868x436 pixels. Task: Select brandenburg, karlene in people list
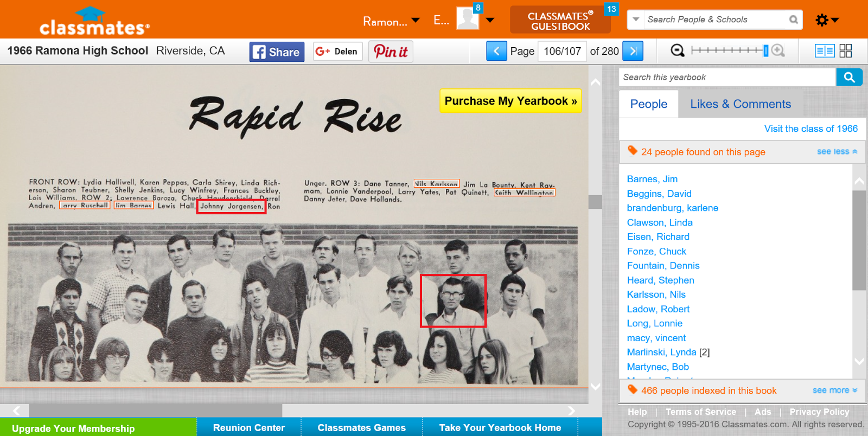tap(673, 208)
